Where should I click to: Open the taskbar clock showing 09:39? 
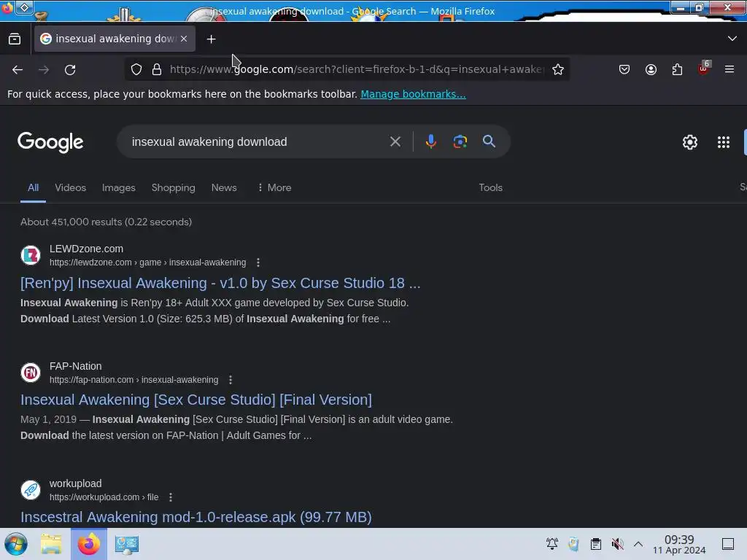pos(679,544)
